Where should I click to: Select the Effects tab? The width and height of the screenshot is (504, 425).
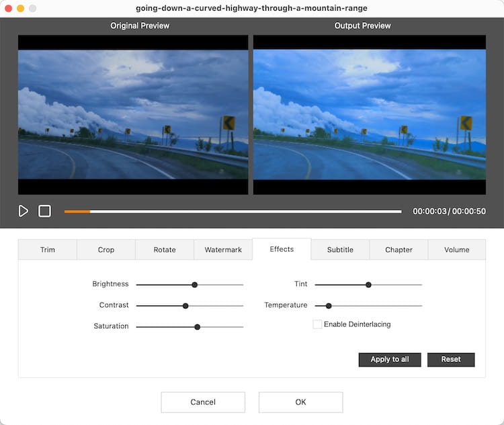tap(282, 249)
